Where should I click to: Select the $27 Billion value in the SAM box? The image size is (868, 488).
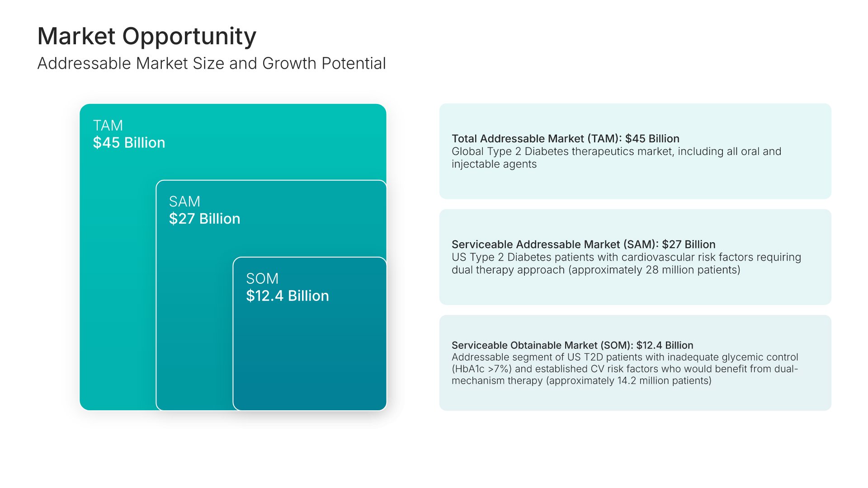coord(204,219)
